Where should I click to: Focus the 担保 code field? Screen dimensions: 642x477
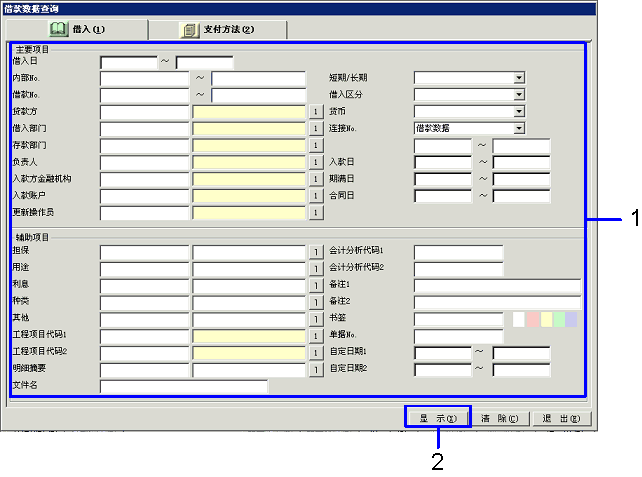click(145, 252)
